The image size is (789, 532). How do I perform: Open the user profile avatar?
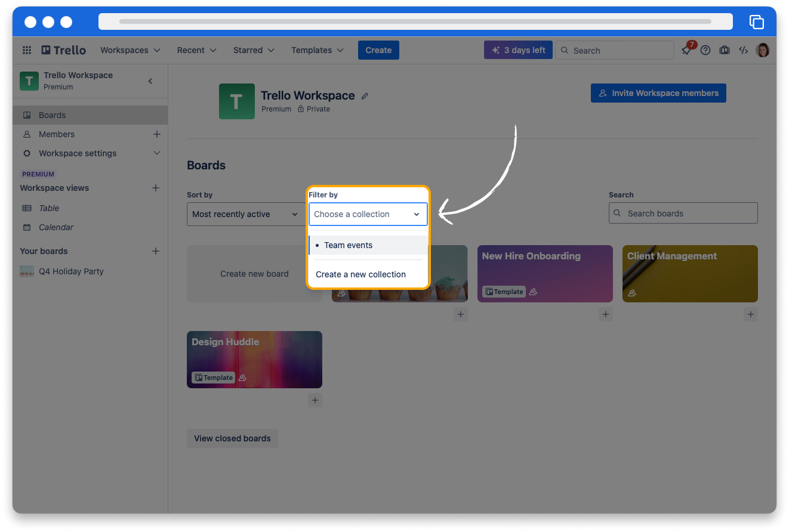pos(763,50)
